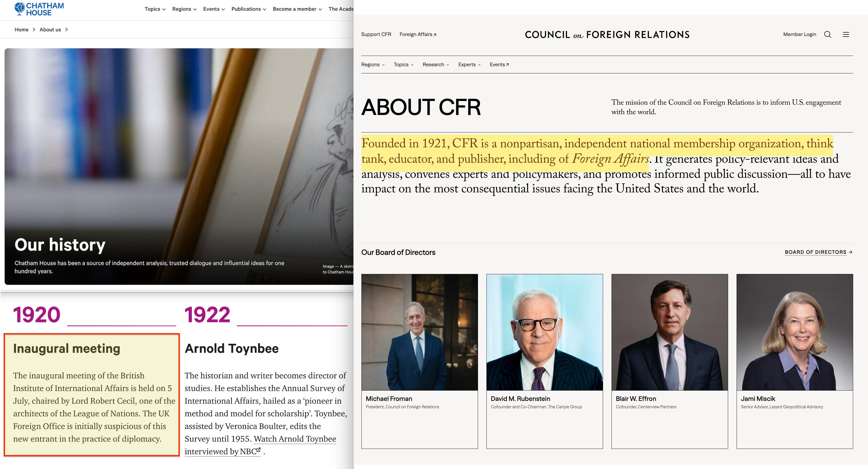Click the CFR mission statement text

tap(726, 107)
